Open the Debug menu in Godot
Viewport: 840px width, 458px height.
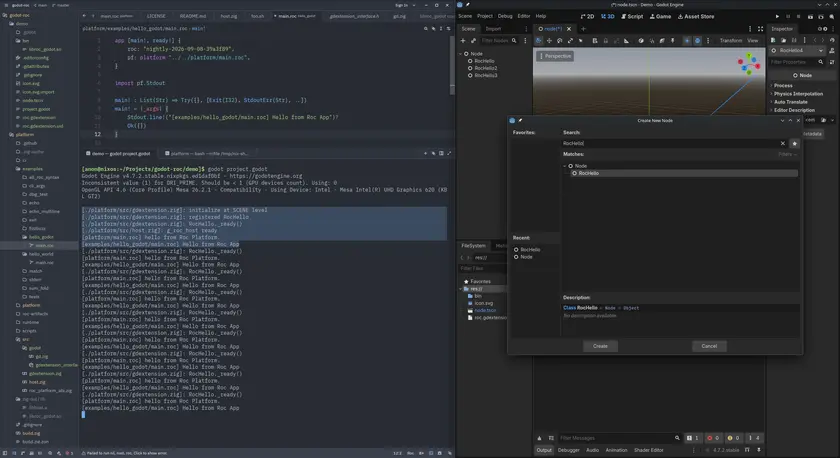[505, 16]
